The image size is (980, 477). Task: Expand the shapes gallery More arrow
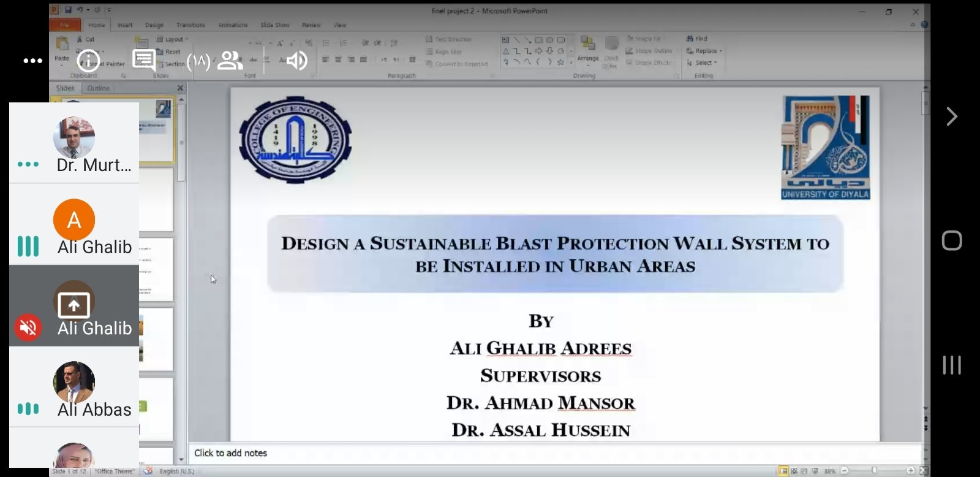tap(571, 62)
